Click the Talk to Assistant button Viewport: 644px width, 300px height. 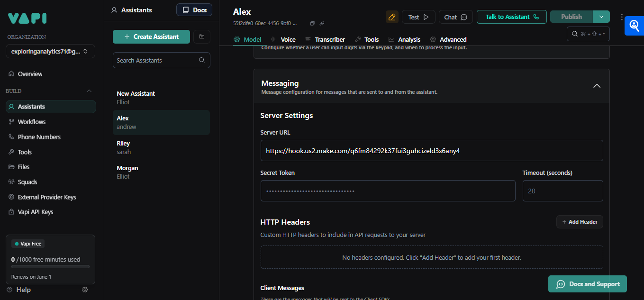click(511, 17)
